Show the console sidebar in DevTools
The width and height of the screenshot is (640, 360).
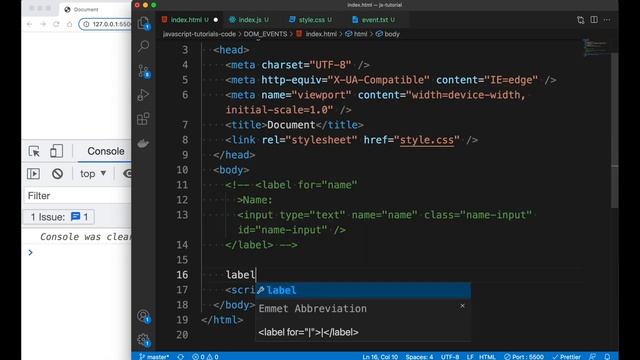point(33,173)
